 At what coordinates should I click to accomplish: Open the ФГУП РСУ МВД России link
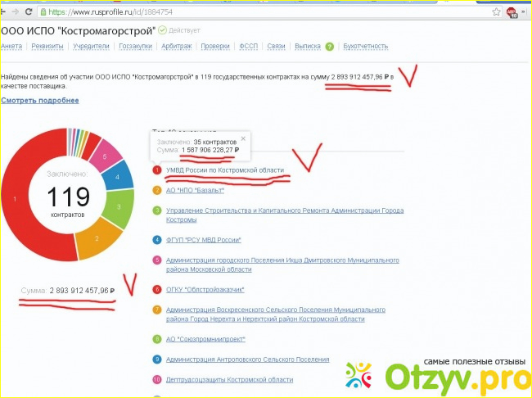203,240
